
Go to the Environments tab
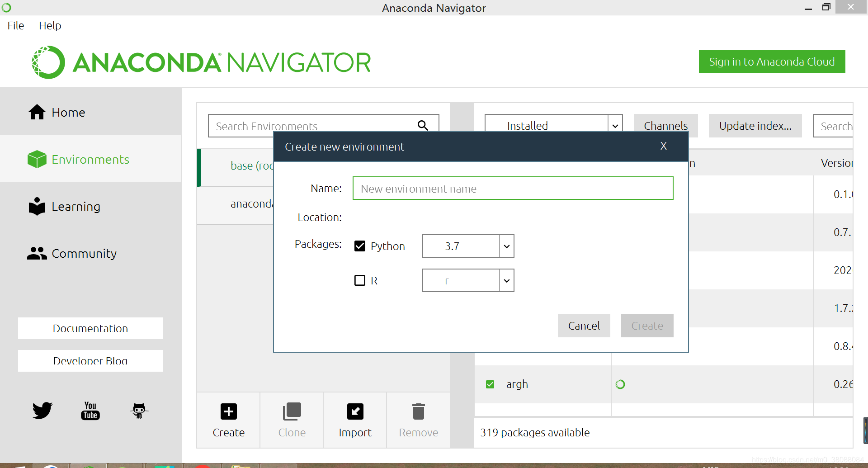[90, 159]
